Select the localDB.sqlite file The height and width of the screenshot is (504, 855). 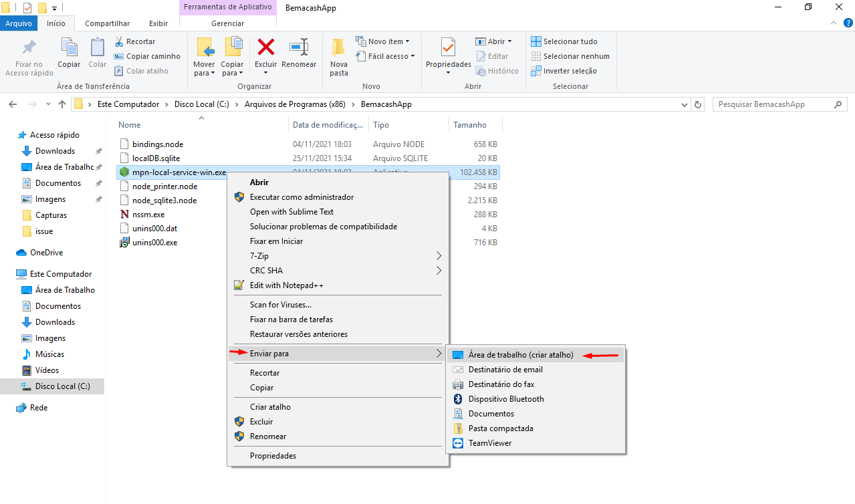156,158
